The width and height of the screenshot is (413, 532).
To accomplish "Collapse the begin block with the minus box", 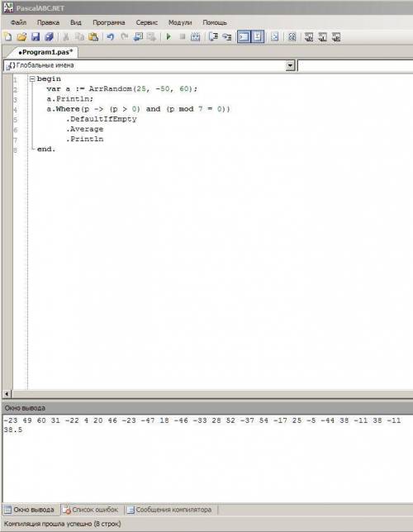I will pos(32,79).
